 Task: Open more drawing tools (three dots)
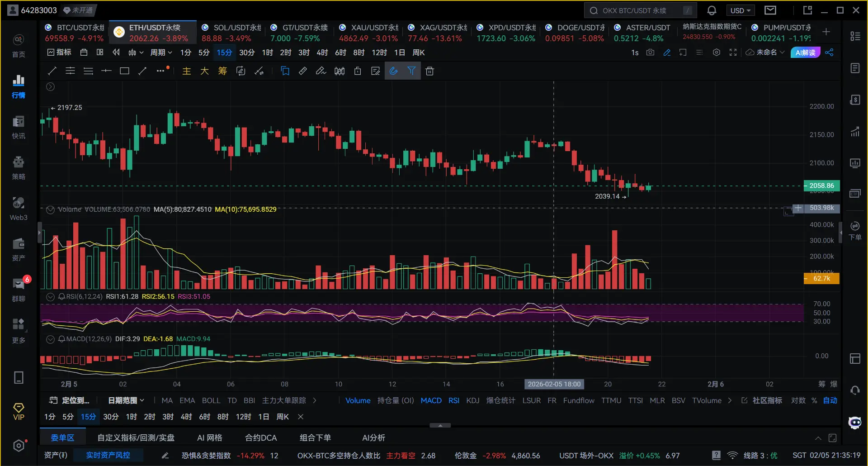point(161,71)
